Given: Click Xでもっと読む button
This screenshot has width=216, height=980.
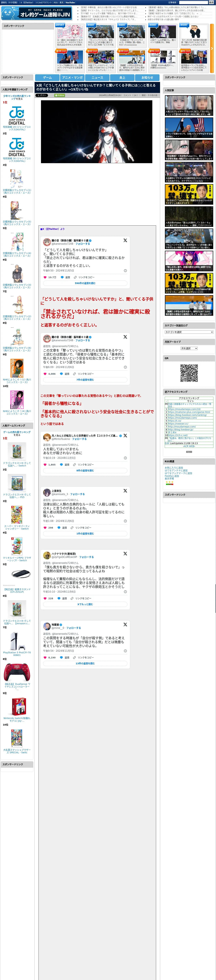Looking at the screenshot, I should 85,604.
